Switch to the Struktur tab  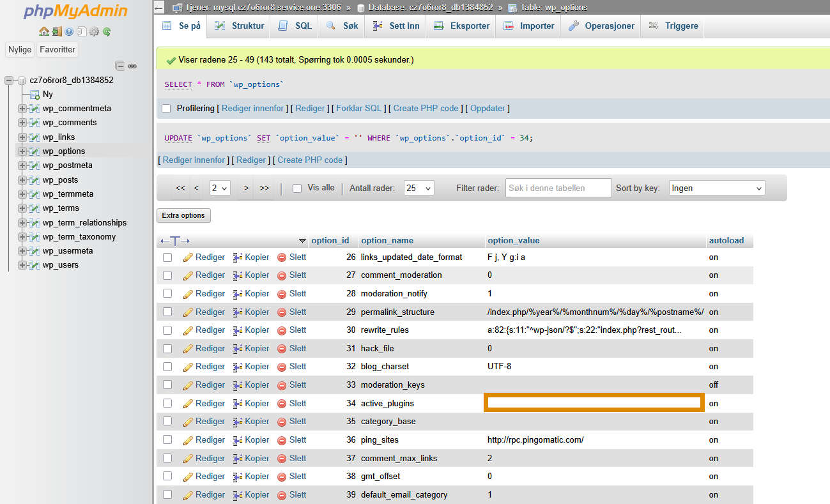click(239, 26)
